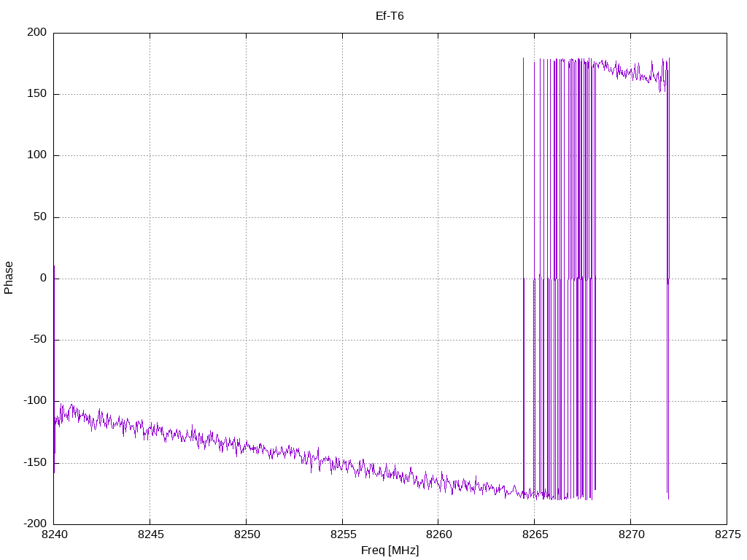Click the 100 y-axis tick label
Image resolution: width=747 pixels, height=560 pixels.
[37, 155]
